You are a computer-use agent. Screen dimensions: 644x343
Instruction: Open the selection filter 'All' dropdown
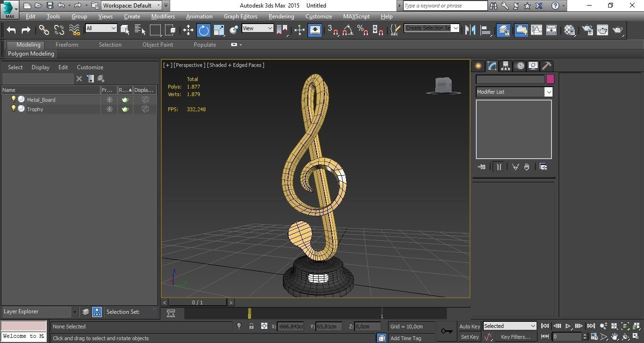[x=101, y=28]
